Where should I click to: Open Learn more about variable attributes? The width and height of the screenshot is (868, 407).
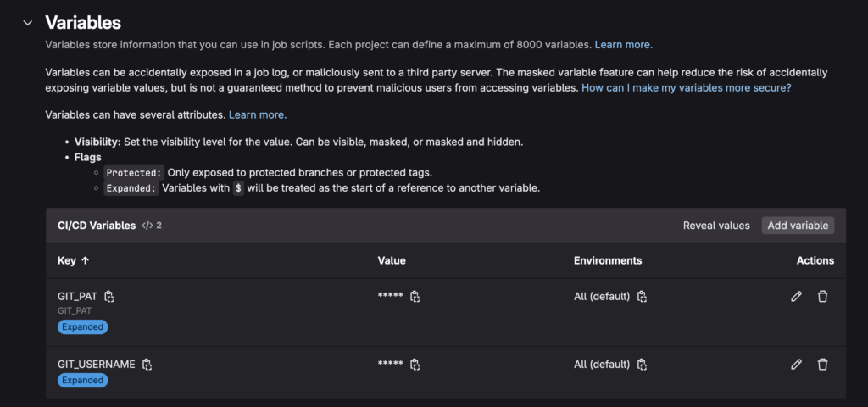pos(258,115)
